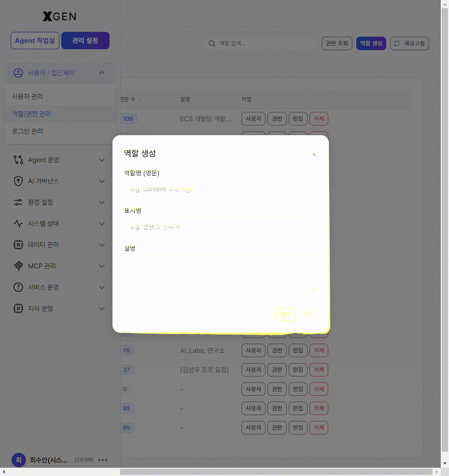Click the 데이터 관리 chip icon
449x476 pixels.
(x=18, y=245)
